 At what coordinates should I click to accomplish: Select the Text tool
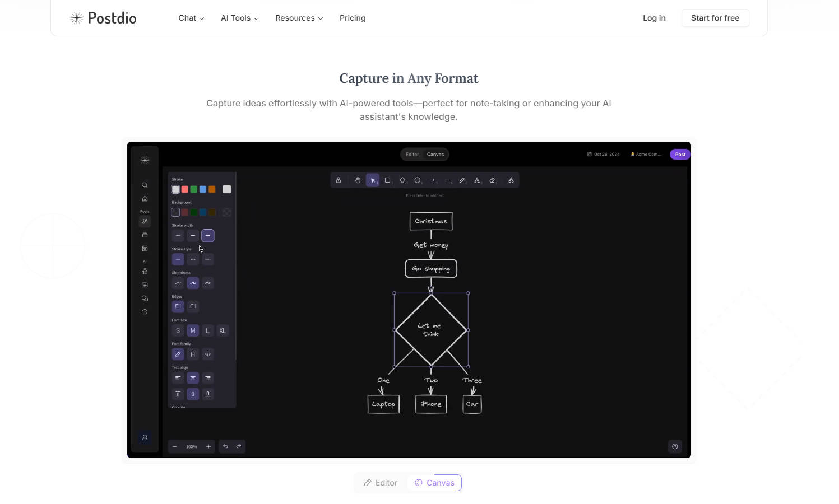(477, 180)
